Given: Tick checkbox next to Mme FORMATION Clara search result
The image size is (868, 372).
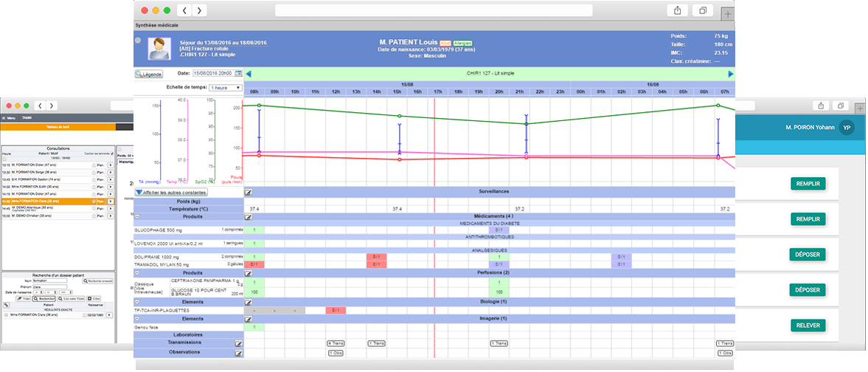Looking at the screenshot, I should click(6, 314).
